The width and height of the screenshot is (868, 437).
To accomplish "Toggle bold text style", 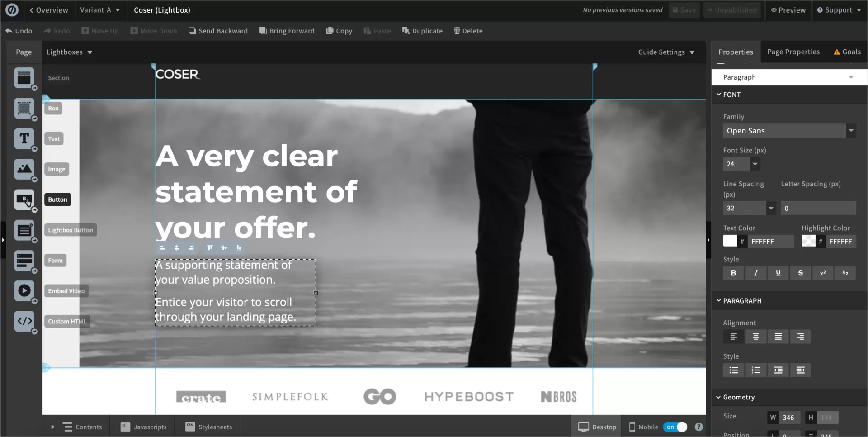I will coord(733,273).
